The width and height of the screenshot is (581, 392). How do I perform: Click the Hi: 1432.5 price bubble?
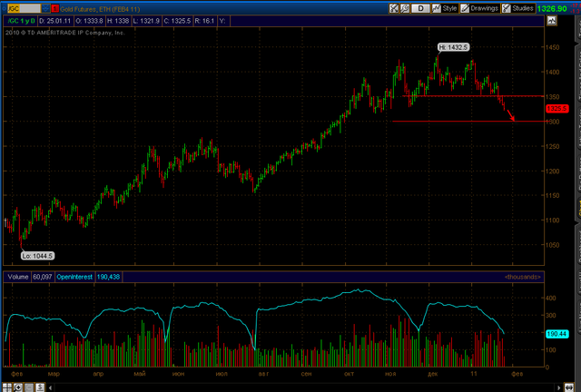pyautogui.click(x=453, y=47)
